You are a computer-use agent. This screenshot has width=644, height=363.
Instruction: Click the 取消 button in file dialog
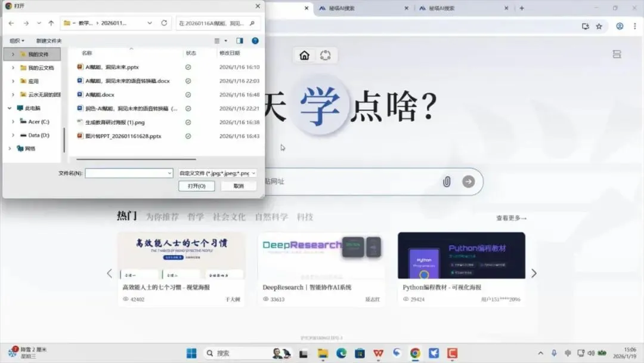pos(239,186)
